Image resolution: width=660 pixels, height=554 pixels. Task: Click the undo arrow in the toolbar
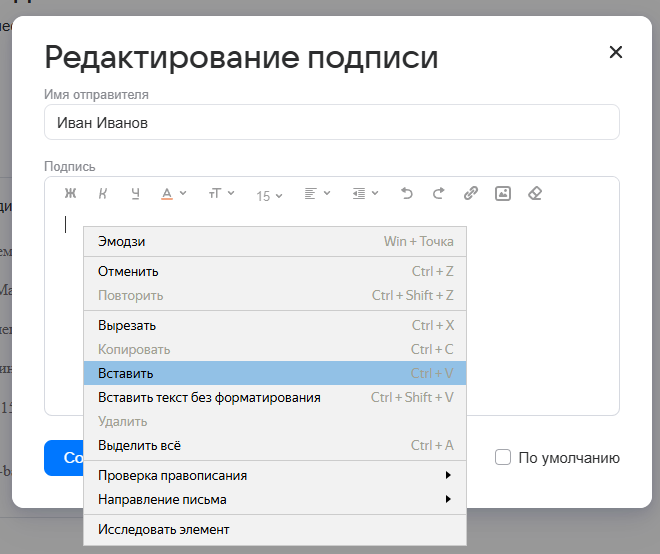click(x=406, y=194)
